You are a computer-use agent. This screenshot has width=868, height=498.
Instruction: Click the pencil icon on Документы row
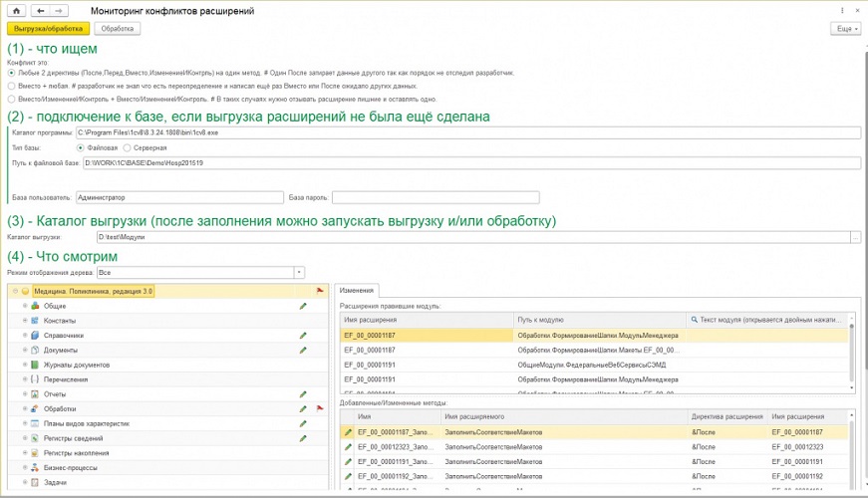click(303, 350)
